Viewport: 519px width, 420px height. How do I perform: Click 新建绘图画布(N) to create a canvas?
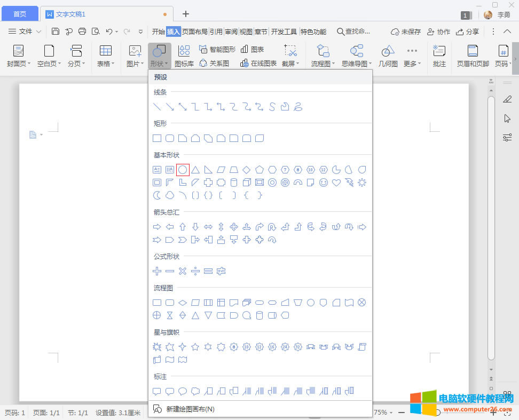pos(190,409)
